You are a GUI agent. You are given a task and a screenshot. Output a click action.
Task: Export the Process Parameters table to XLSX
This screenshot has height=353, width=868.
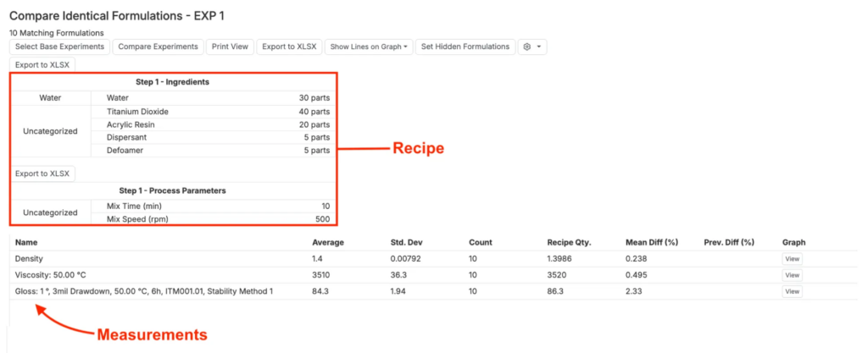[x=42, y=174]
